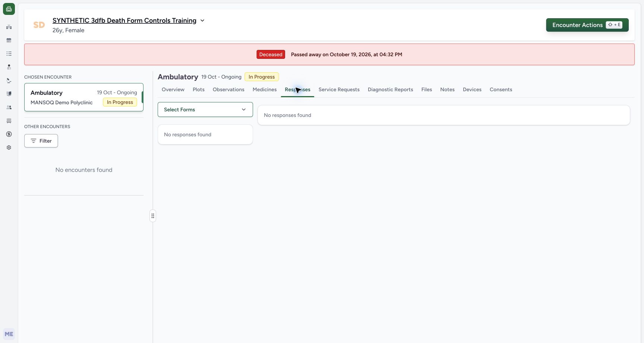Click the green hospital logo icon
This screenshot has height=343, width=644.
point(9,9)
